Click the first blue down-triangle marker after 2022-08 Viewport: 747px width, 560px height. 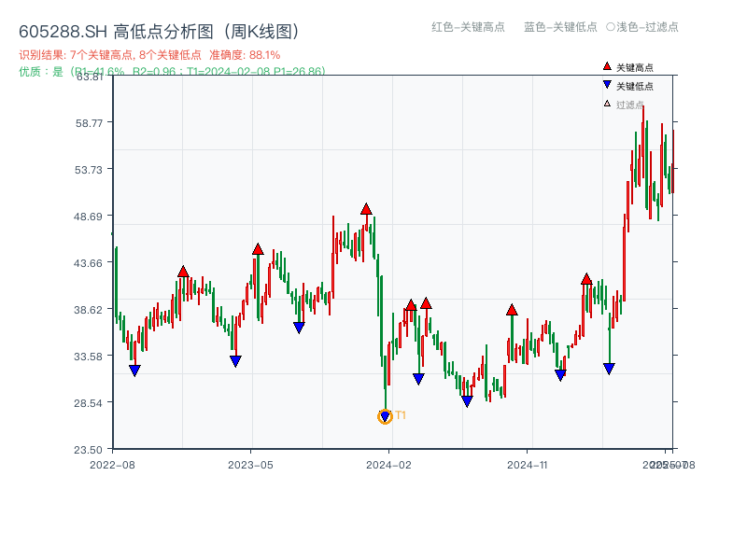pyautogui.click(x=134, y=371)
